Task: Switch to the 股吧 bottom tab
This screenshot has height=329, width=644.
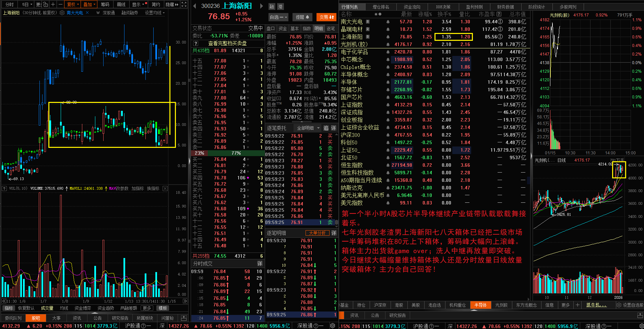Action: (x=36, y=318)
